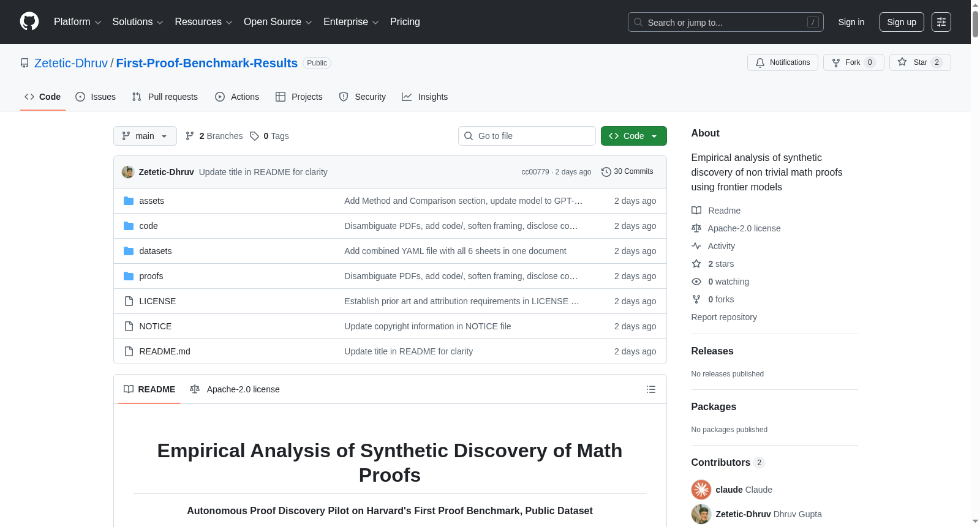Click the Notifications bell button

(x=783, y=62)
